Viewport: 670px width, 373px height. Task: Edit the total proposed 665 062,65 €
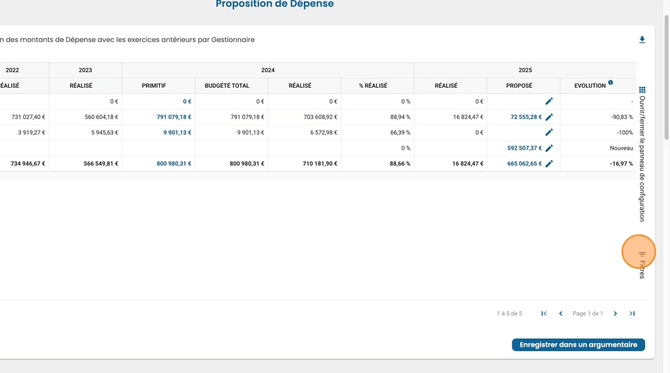click(x=549, y=163)
